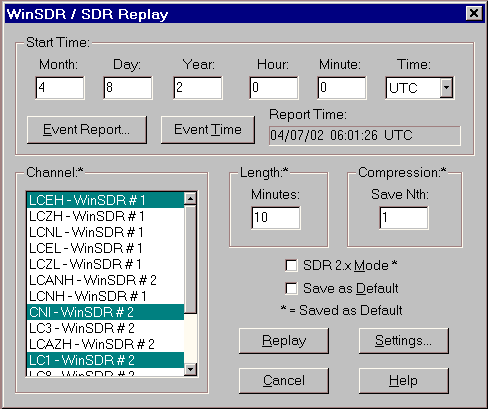The height and width of the screenshot is (409, 488).
Task: Select channel LCANH - WinSDR # 2
Action: (105, 280)
